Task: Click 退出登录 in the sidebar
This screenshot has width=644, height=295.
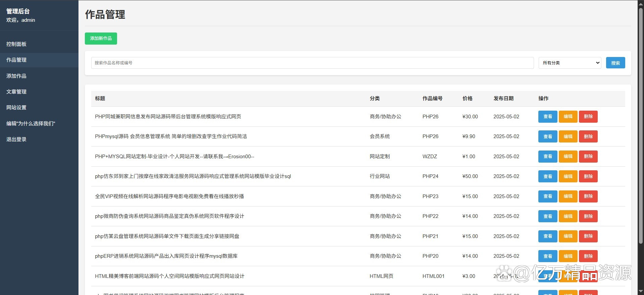Action: click(x=39, y=139)
